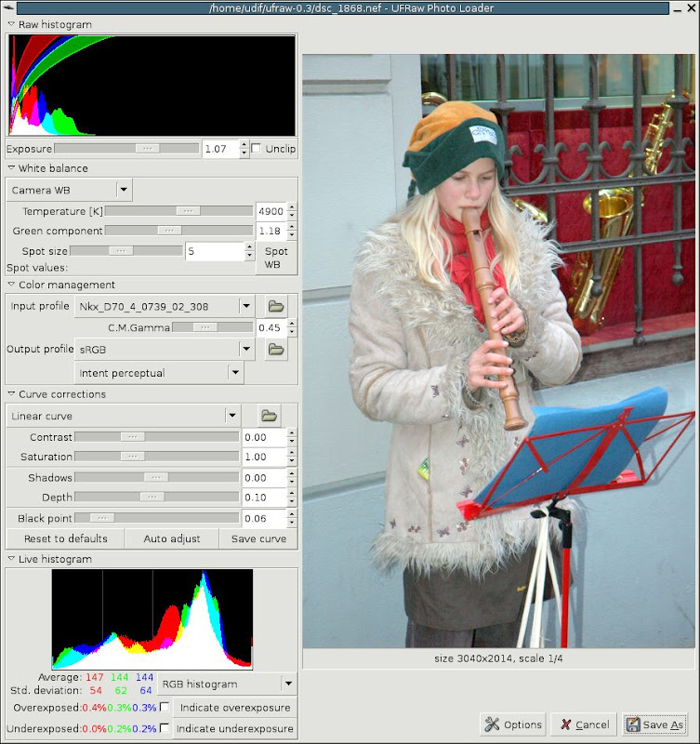Click the Black point slider handle
Viewport: 700px width, 744px height.
click(102, 518)
